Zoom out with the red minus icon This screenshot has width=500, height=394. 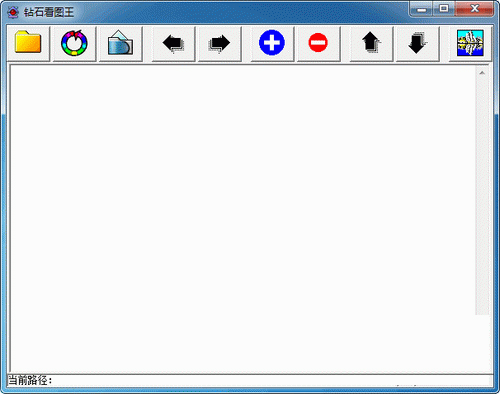318,43
